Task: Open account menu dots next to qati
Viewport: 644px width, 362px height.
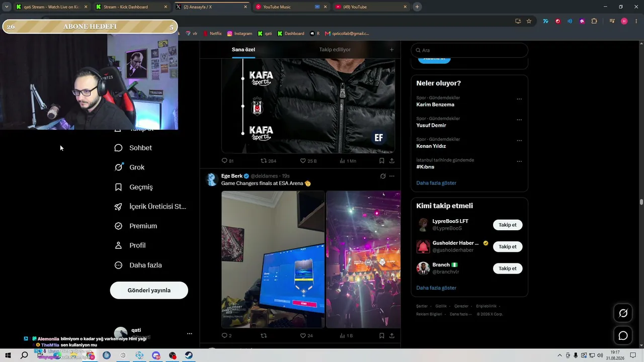Action: [190, 333]
